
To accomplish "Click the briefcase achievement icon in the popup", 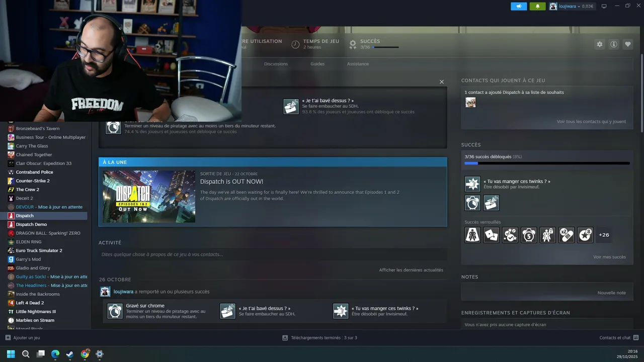I will coord(291,106).
